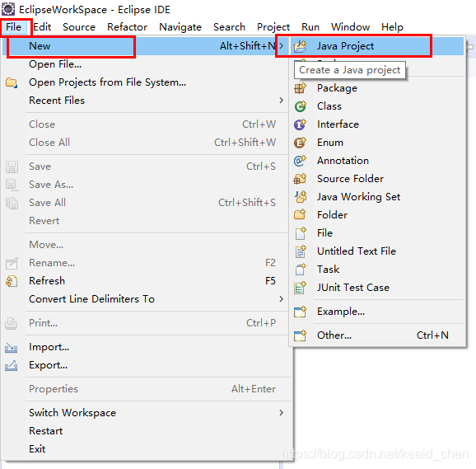Open the Search menu

[229, 27]
